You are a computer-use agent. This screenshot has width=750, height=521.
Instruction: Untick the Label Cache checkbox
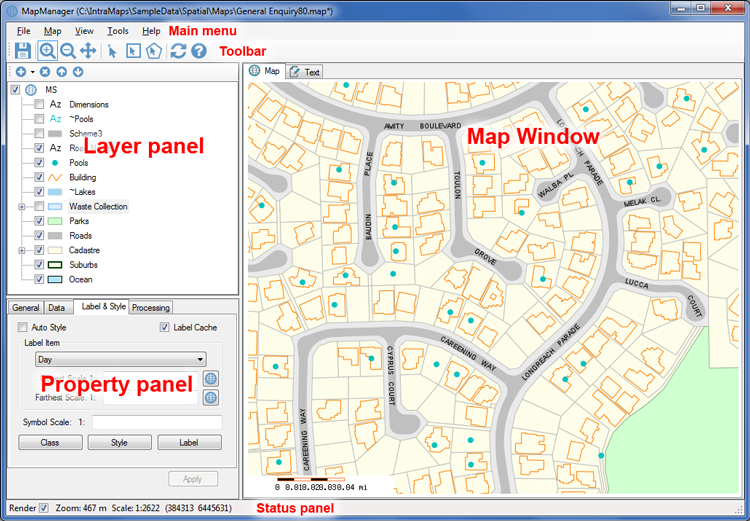(165, 327)
